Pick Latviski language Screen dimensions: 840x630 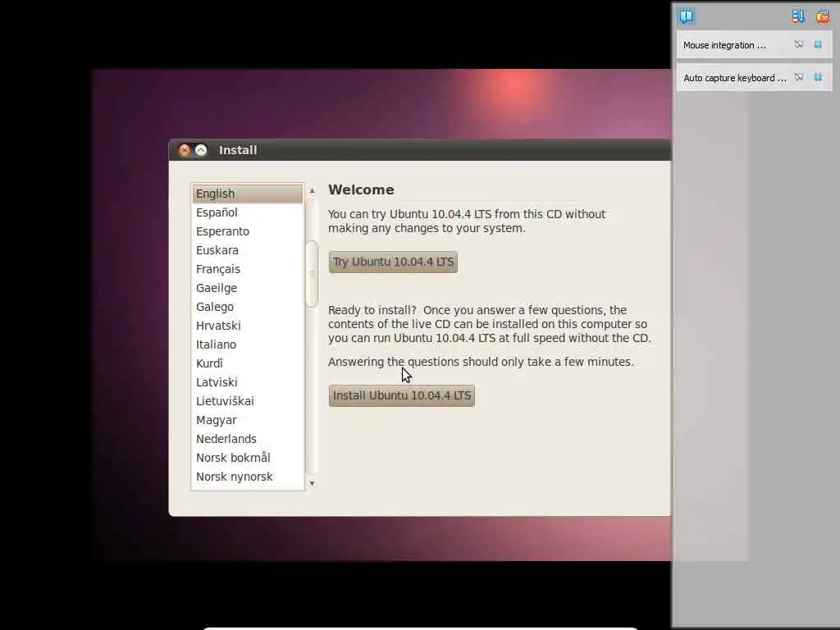click(248, 382)
